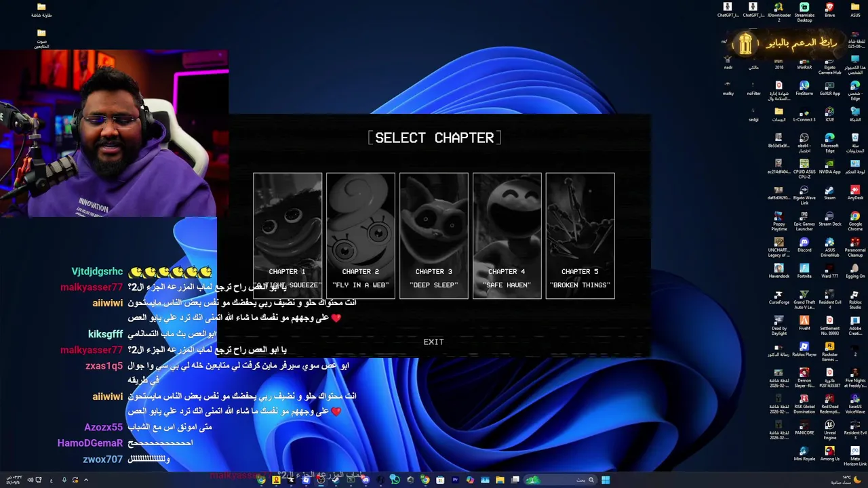Launch Unreal Engine desktop icon
The width and height of the screenshot is (868, 488).
[829, 430]
